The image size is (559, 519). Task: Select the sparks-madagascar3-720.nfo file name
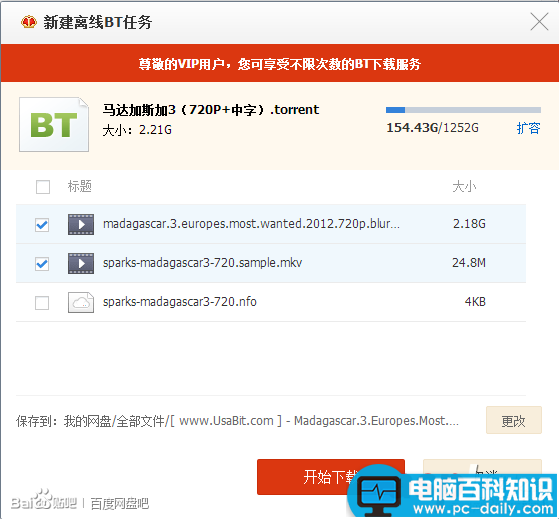click(180, 302)
